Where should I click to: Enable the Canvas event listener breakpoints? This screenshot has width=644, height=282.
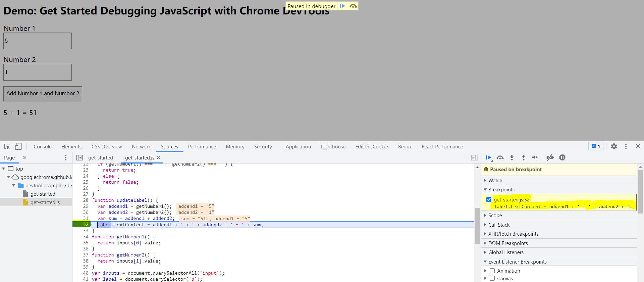coord(492,278)
